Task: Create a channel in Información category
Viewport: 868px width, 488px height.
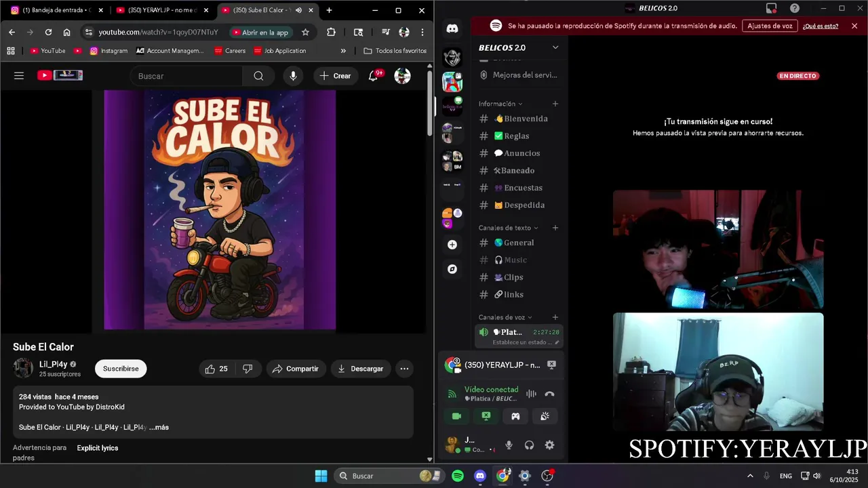Action: [x=555, y=104]
